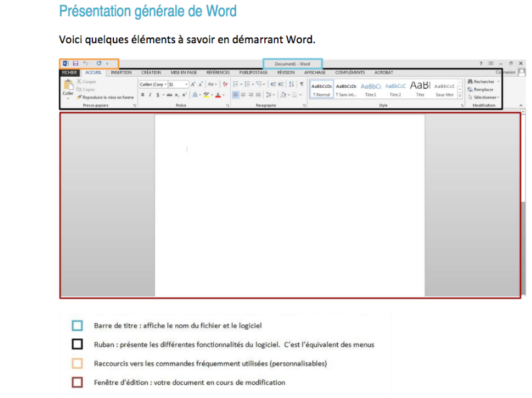Switch to the PUBLIPOSTAGE tab
This screenshot has width=532, height=398.
[x=253, y=73]
